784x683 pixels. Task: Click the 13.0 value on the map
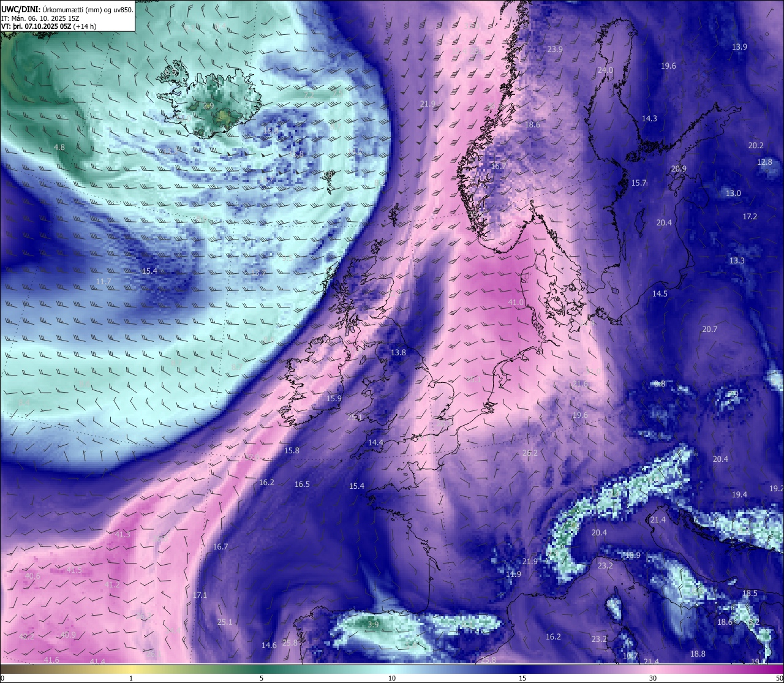(733, 194)
